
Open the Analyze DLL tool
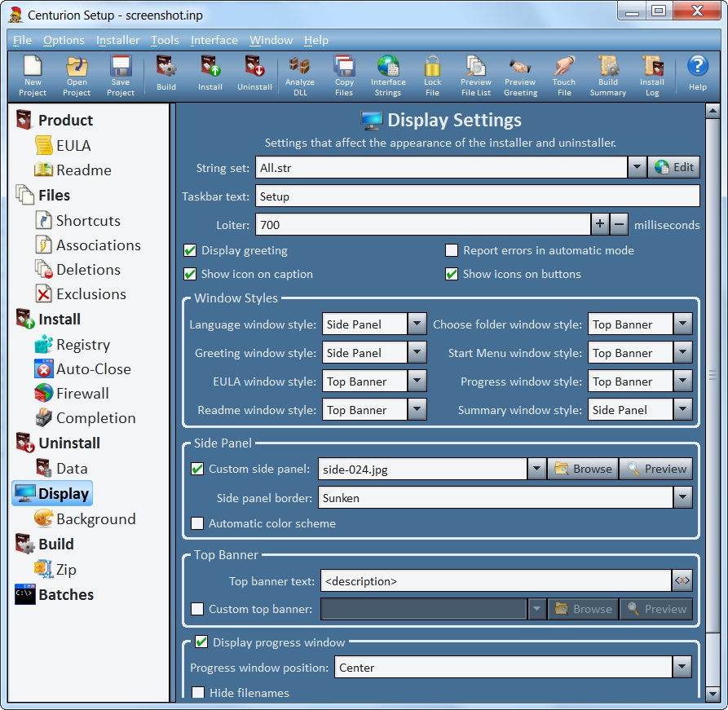[300, 76]
